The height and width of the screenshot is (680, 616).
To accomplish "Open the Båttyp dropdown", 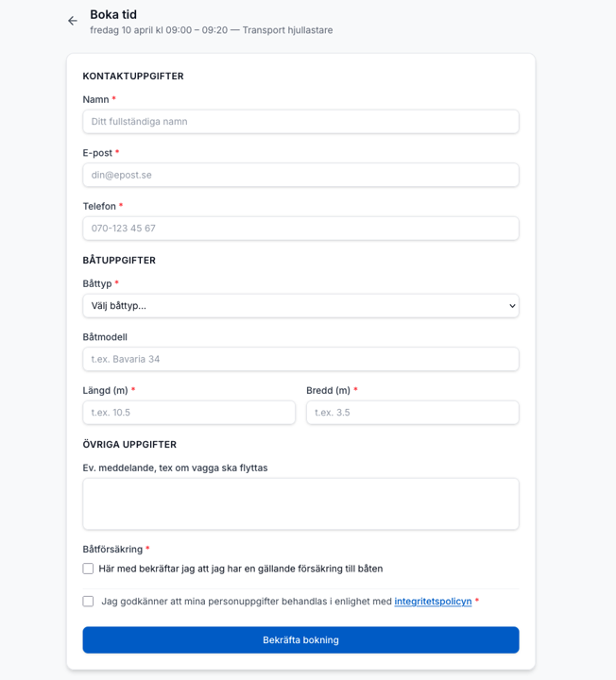I will tap(300, 306).
